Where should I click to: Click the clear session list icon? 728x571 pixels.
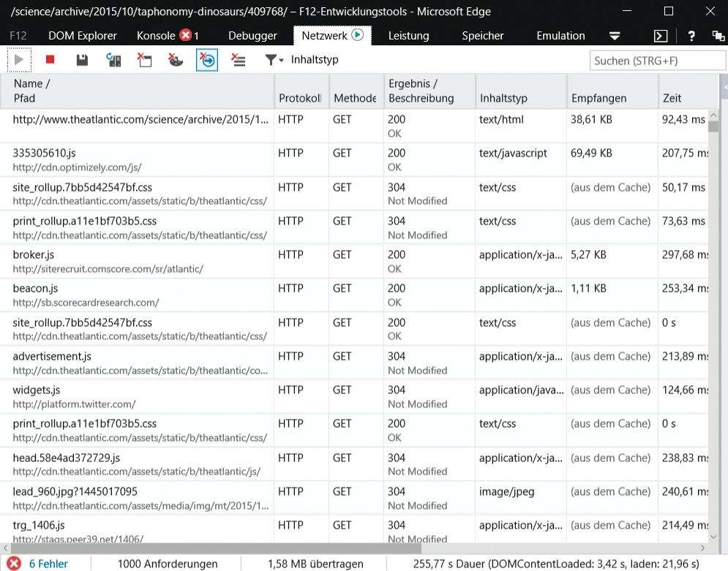point(238,60)
